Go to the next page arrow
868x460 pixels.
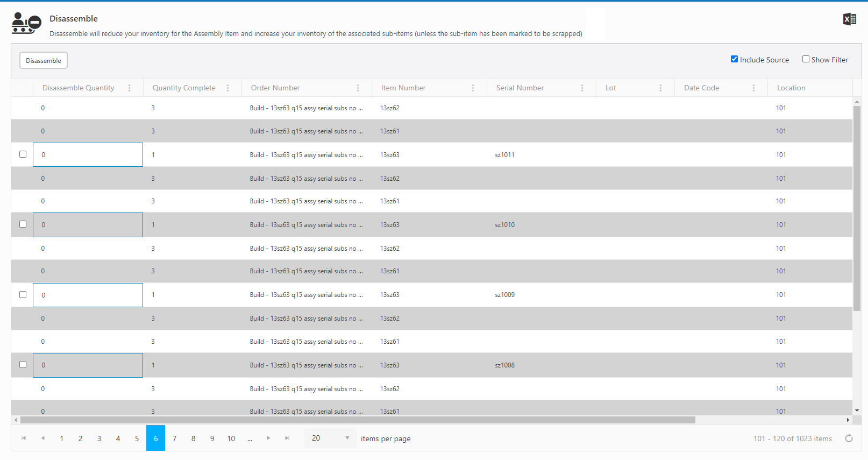pos(268,438)
